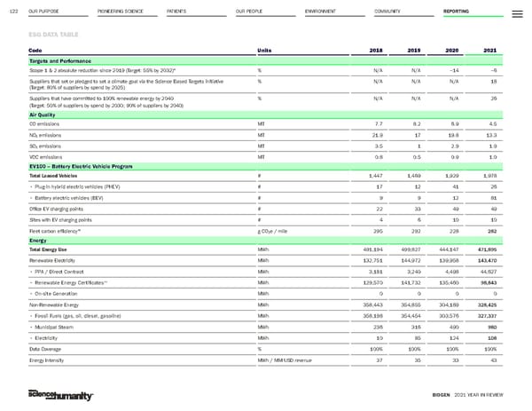532x411 pixels.
Task: Select the Our People tab
Action: 250,10
